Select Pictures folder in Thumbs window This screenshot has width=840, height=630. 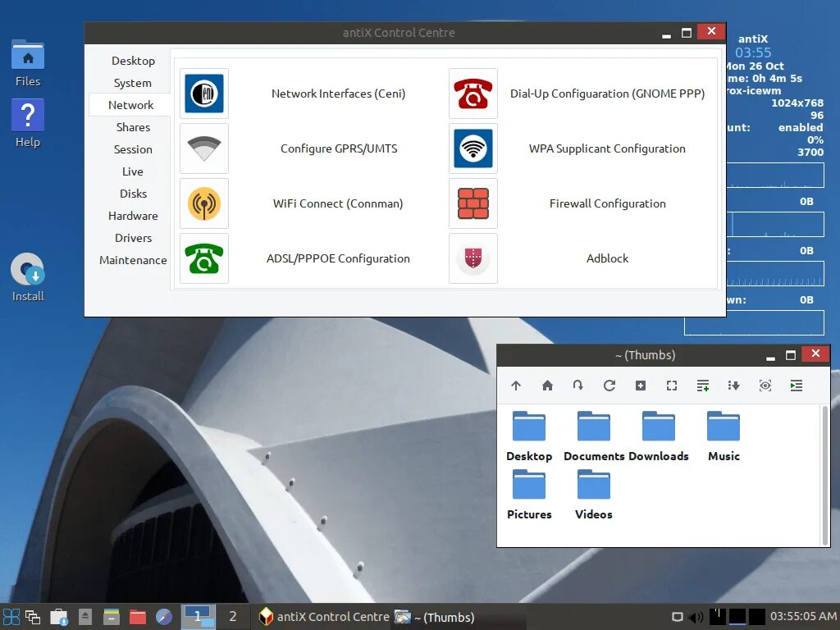coord(529,495)
